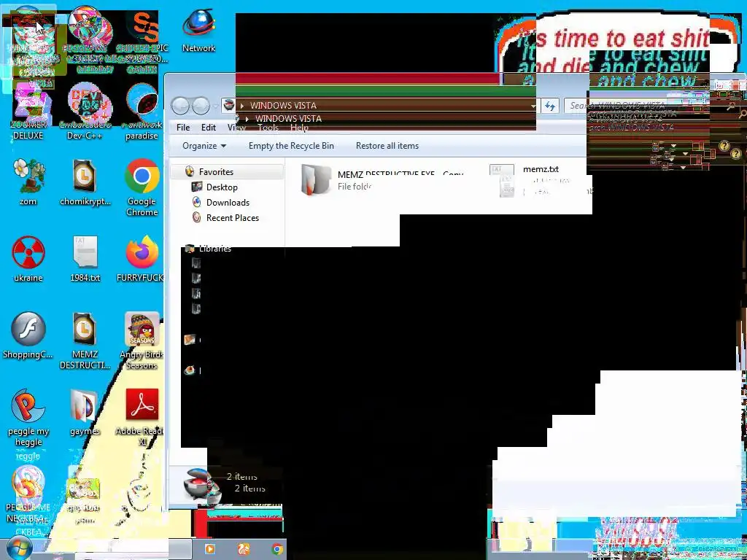
Task: Expand the Organize dropdown
Action: click(204, 146)
